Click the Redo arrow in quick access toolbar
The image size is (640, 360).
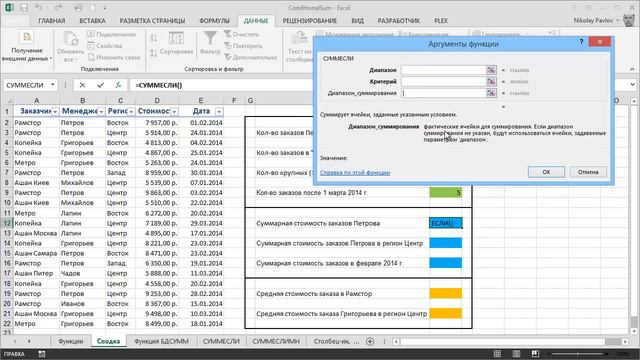coord(58,7)
